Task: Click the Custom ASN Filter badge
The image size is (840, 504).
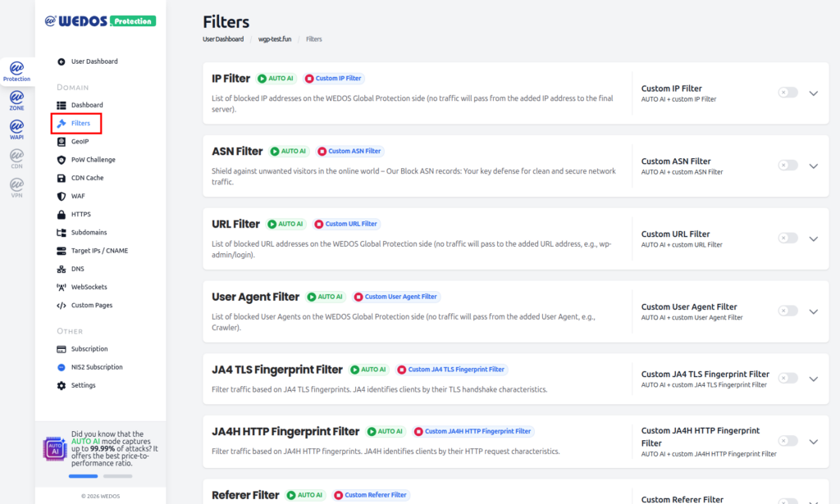Action: [349, 152]
